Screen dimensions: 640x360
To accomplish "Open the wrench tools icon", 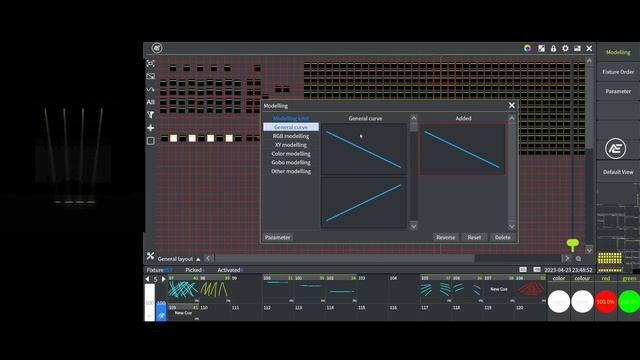I will pos(150,256).
